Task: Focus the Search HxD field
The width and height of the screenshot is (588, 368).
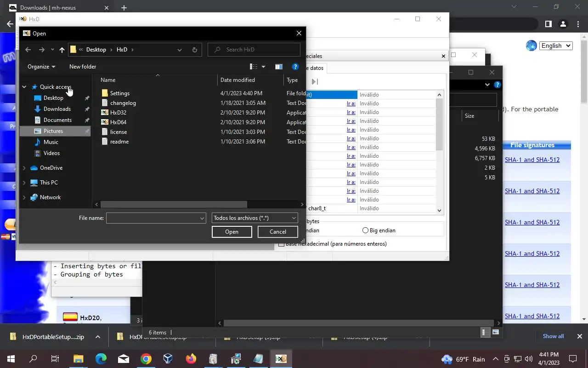Action: (254, 50)
